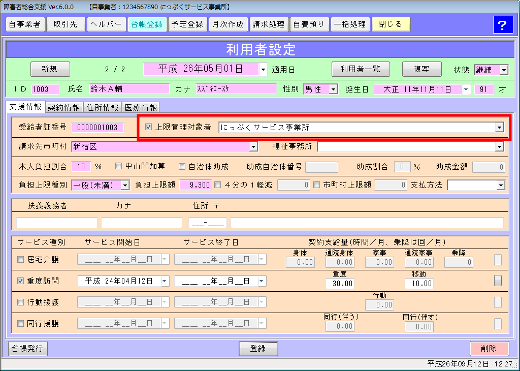The width and height of the screenshot is (520, 371).
Task: Click the 重度 amount field showing 30.00
Action: tap(340, 283)
